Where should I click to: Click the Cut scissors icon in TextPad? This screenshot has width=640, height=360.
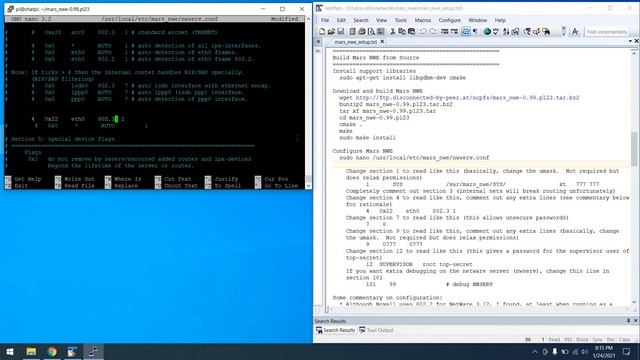tap(392, 31)
